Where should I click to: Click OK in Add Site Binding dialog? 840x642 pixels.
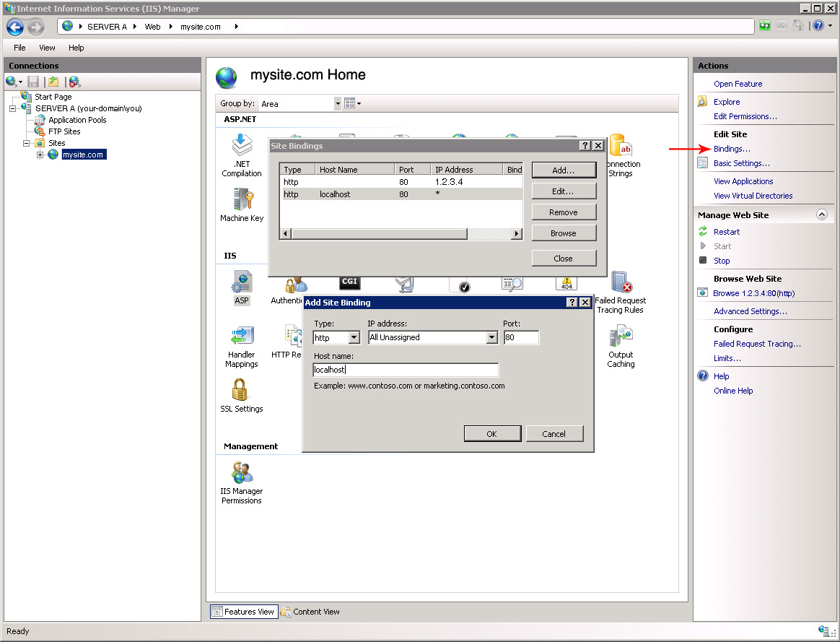point(492,433)
